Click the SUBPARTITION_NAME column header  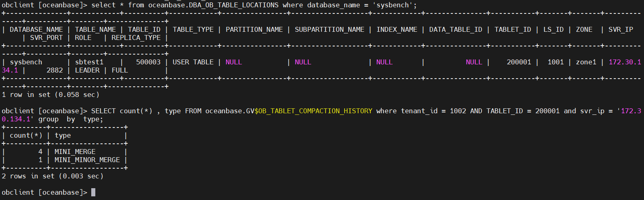tap(330, 29)
